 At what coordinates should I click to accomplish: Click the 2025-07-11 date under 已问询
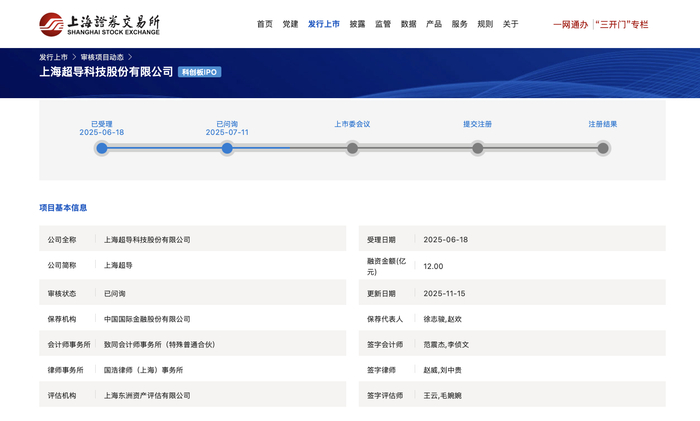coord(227,132)
